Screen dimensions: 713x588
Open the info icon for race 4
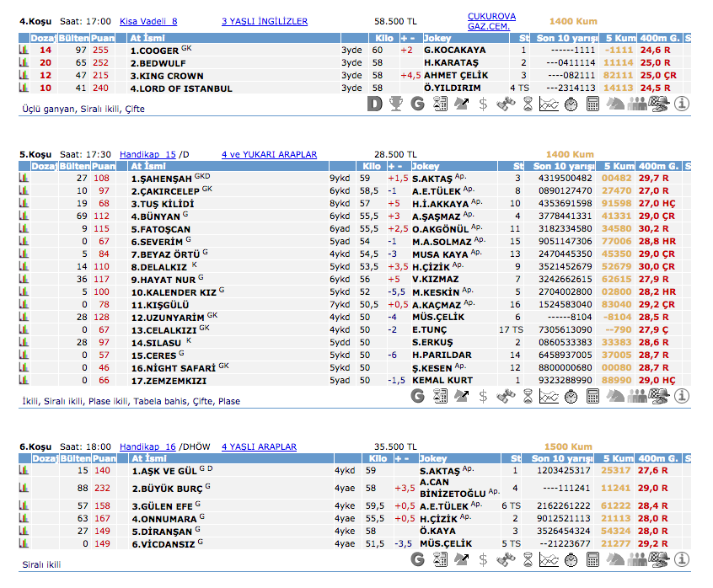click(681, 104)
